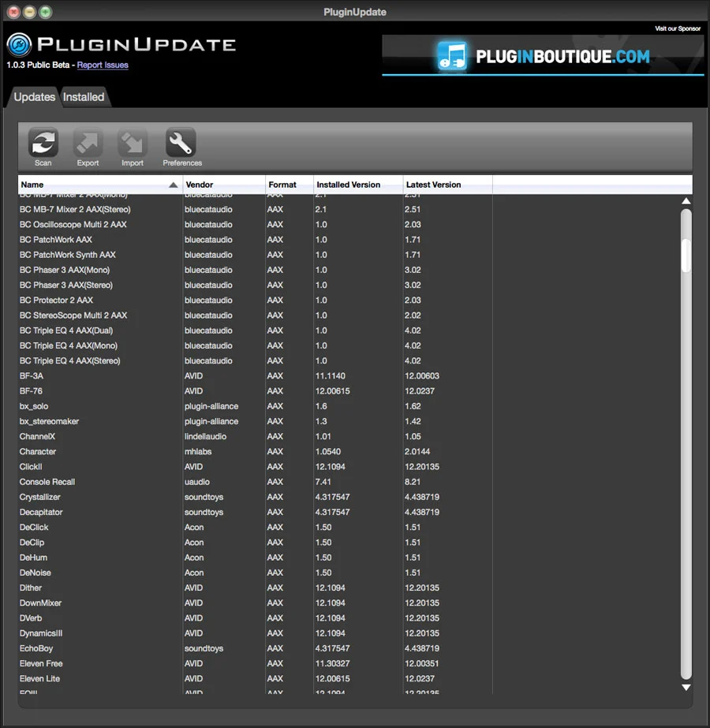Open the PluginBoutique.com sponsor banner

tap(543, 55)
